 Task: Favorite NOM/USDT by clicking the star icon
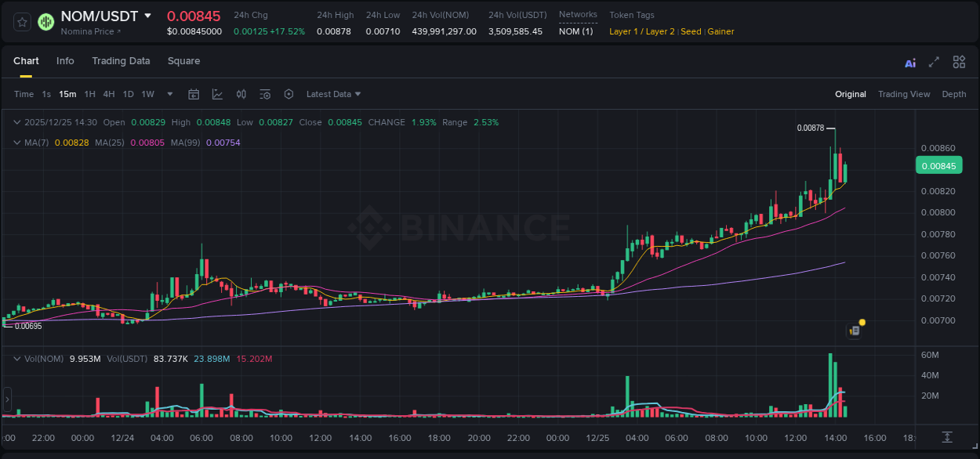pyautogui.click(x=21, y=22)
